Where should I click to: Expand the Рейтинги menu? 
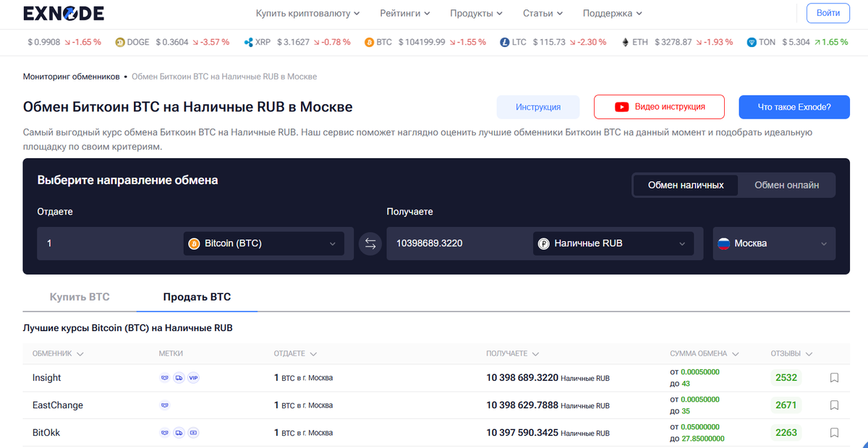pos(404,13)
